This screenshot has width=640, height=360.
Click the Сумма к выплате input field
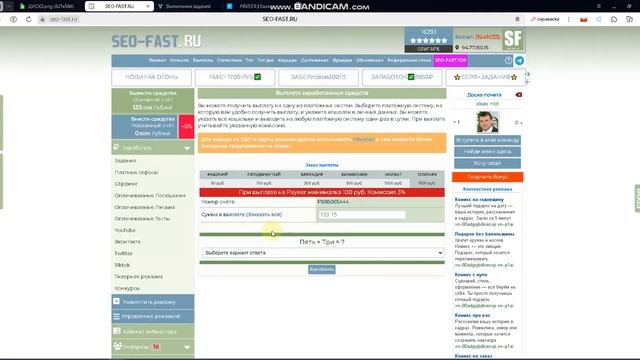pos(362,214)
